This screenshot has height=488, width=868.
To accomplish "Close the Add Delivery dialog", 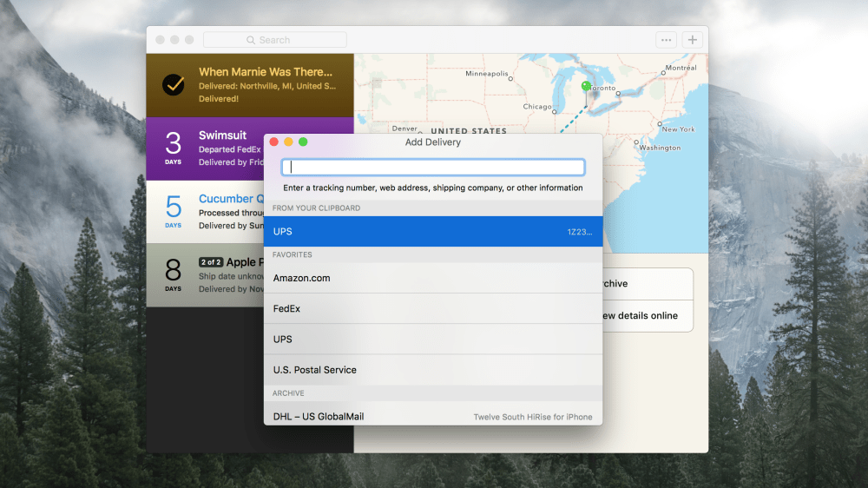I will pyautogui.click(x=274, y=142).
